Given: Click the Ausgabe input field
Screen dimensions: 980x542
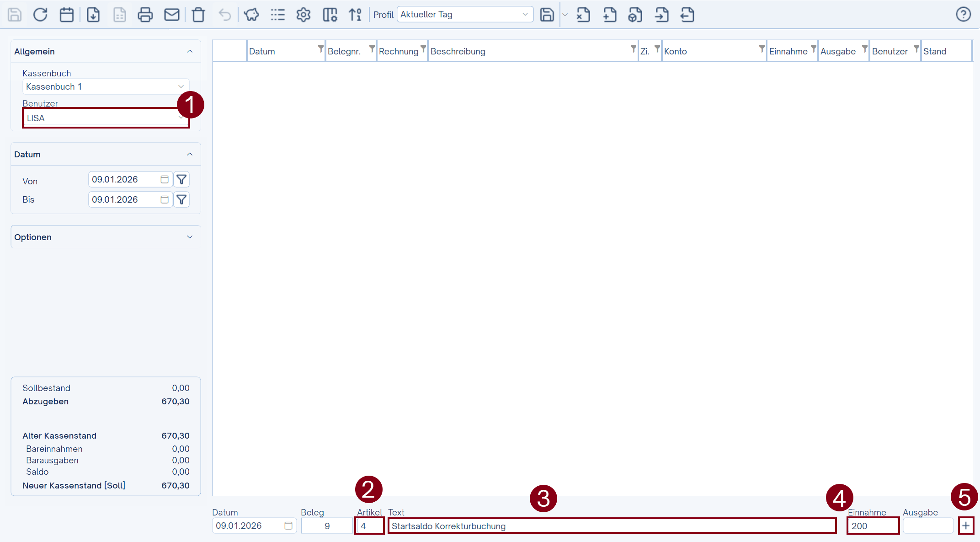Looking at the screenshot, I should [928, 526].
